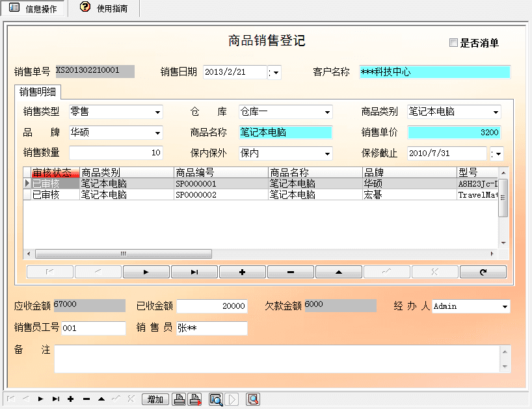Toggle the 是否消单 checkbox
The height and width of the screenshot is (409, 532).
[454, 43]
